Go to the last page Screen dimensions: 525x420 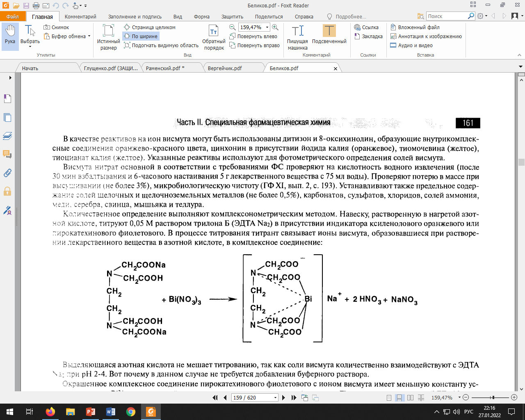point(294,397)
